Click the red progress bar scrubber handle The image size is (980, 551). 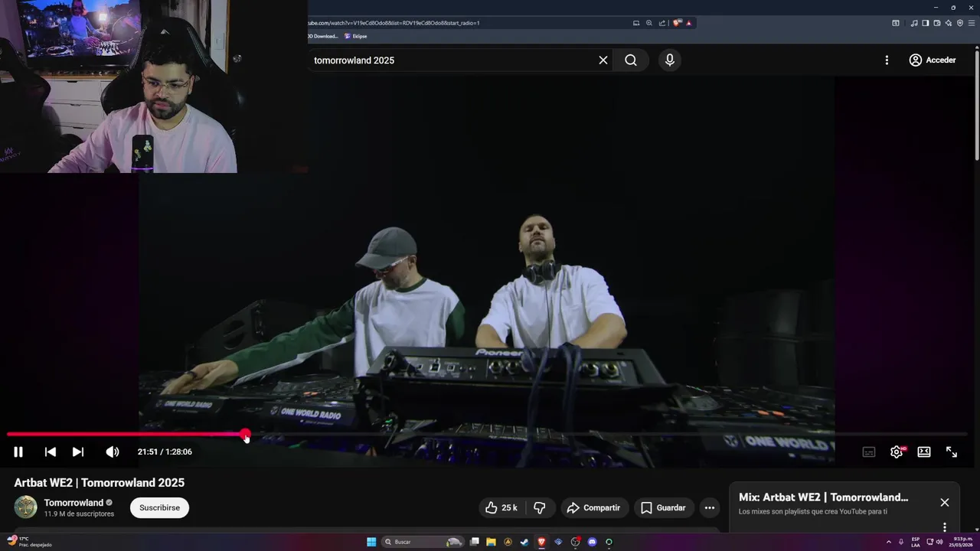[245, 434]
